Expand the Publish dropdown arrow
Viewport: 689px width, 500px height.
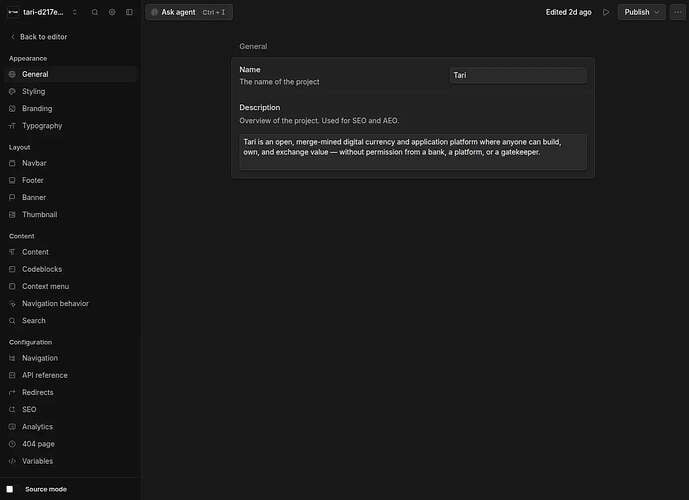coord(657,12)
